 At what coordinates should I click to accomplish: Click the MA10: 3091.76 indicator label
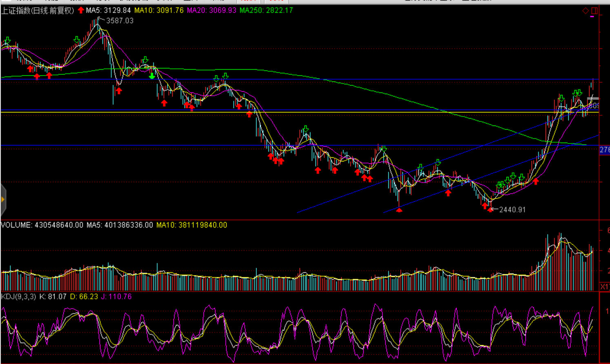pos(159,10)
